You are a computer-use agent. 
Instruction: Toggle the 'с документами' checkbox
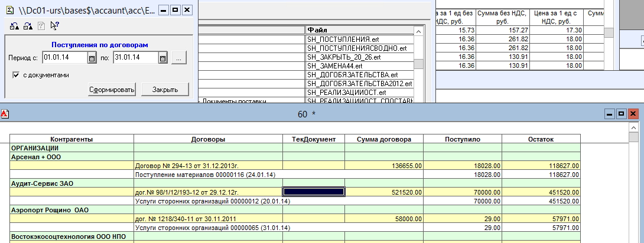click(x=16, y=75)
